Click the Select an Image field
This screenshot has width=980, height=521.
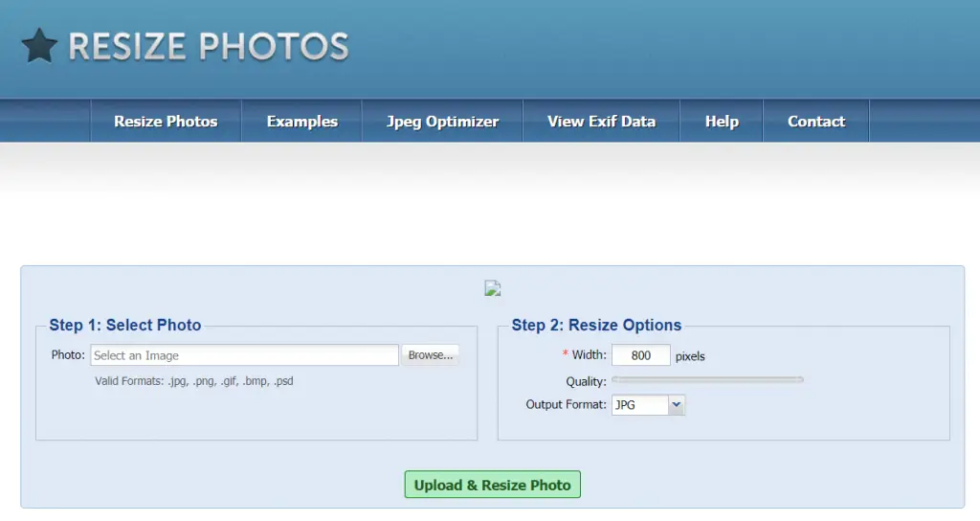[244, 355]
